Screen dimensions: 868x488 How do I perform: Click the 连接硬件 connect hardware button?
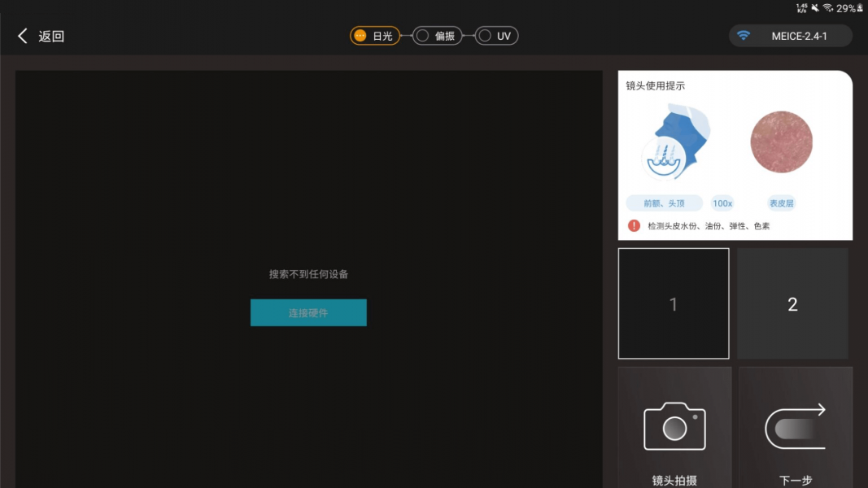(308, 312)
